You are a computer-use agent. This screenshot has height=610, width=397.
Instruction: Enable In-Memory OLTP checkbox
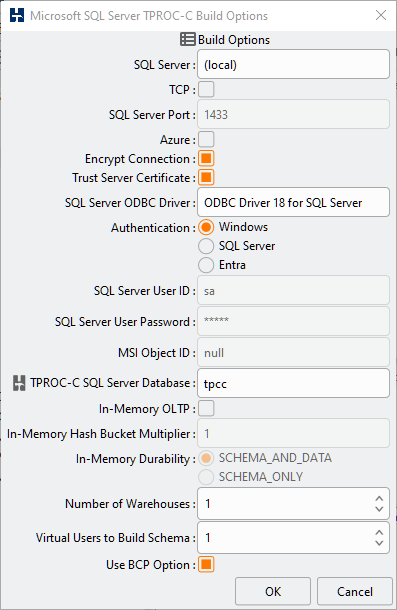tap(206, 408)
